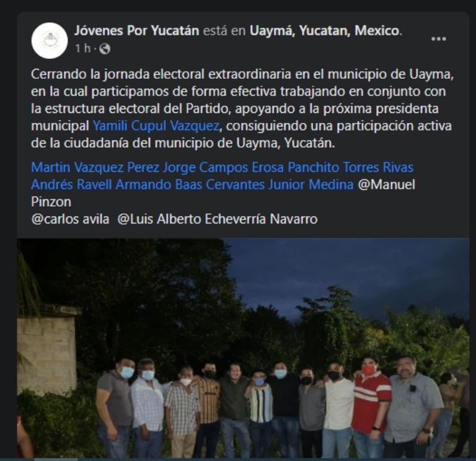
Task: Go to Andrés Ravell profile
Action: [71, 184]
